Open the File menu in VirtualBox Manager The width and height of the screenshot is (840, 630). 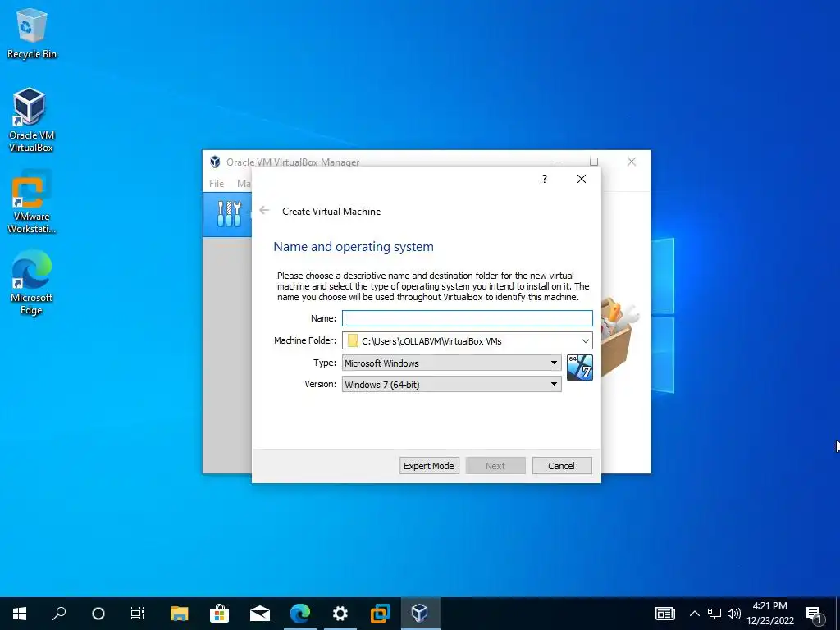pyautogui.click(x=217, y=183)
